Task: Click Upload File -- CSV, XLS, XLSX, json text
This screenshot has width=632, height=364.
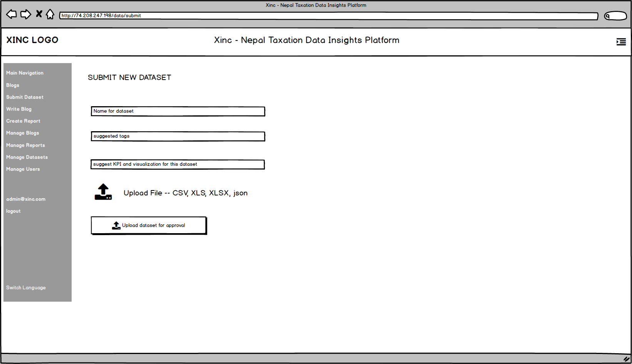Action: 186,193
